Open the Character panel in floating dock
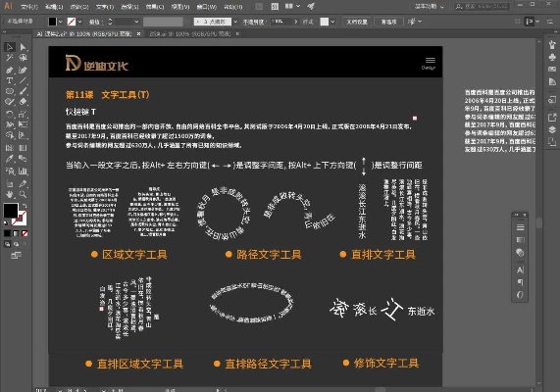Viewport: 560px width, 392px height. [x=520, y=270]
